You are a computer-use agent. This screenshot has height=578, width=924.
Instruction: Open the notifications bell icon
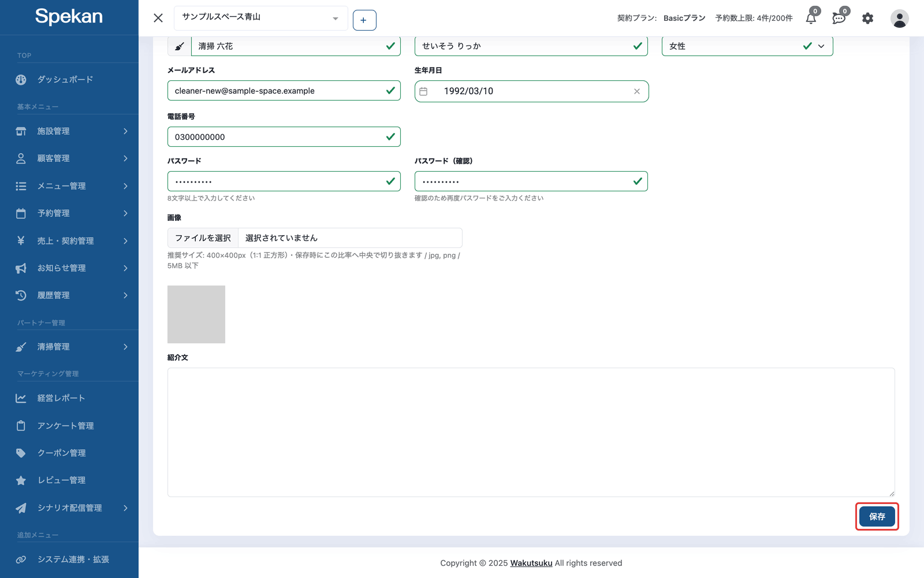point(811,18)
